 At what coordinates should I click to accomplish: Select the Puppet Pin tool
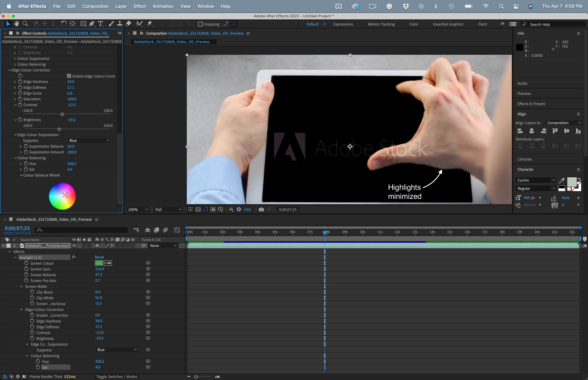point(150,24)
